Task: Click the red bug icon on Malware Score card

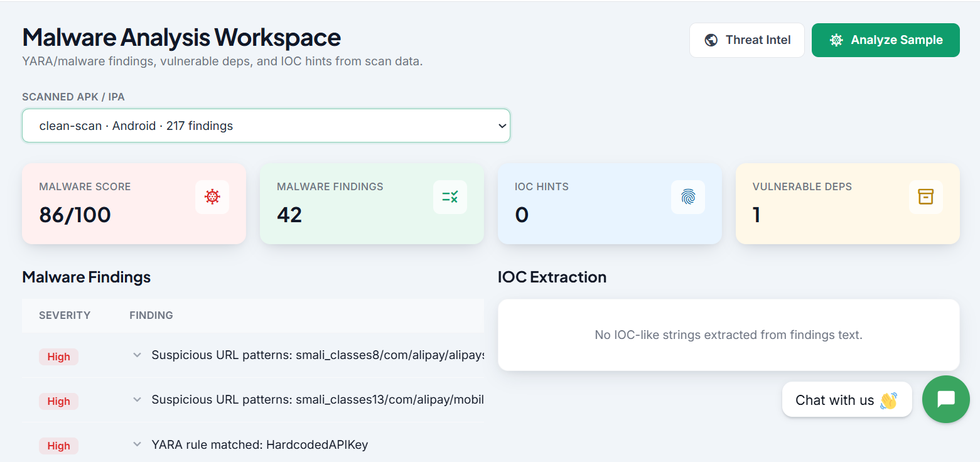Action: click(x=212, y=197)
